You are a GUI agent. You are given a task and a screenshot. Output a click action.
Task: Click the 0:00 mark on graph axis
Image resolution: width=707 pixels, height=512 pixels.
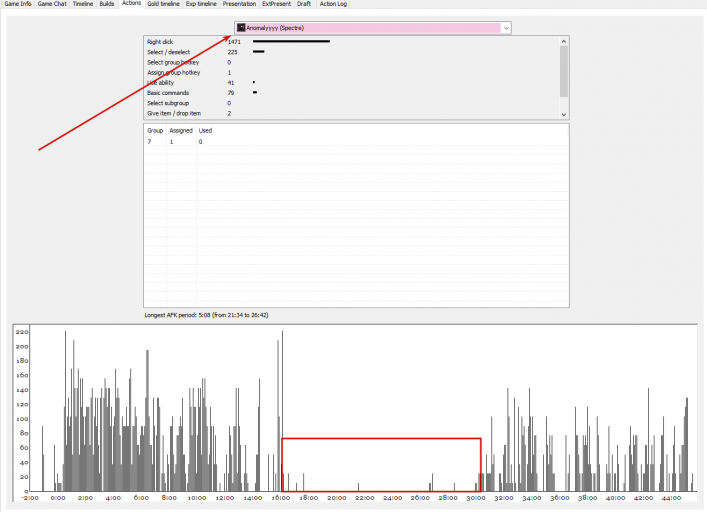click(x=58, y=498)
